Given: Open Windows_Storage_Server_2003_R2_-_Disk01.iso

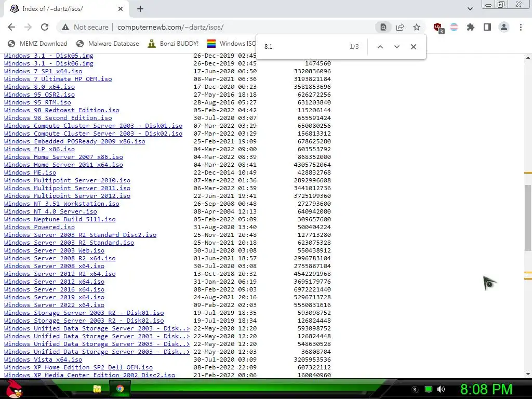Looking at the screenshot, I should (84, 313).
